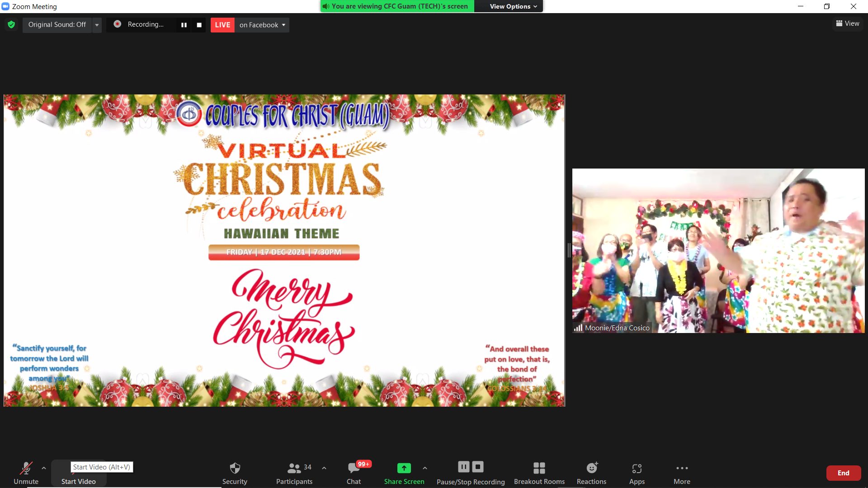Click the green Share Screen icon
The width and height of the screenshot is (868, 488).
404,468
